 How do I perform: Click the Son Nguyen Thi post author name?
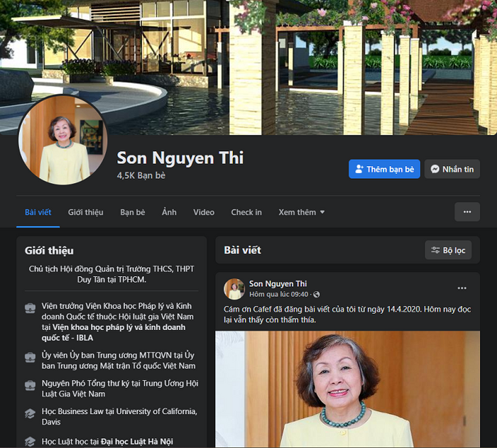pos(278,284)
